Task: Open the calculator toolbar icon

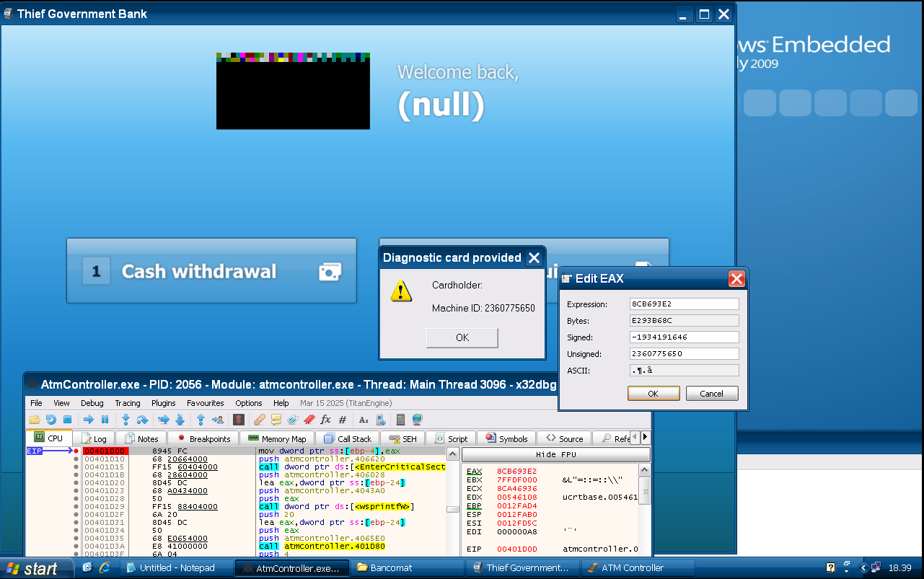Action: click(x=400, y=419)
